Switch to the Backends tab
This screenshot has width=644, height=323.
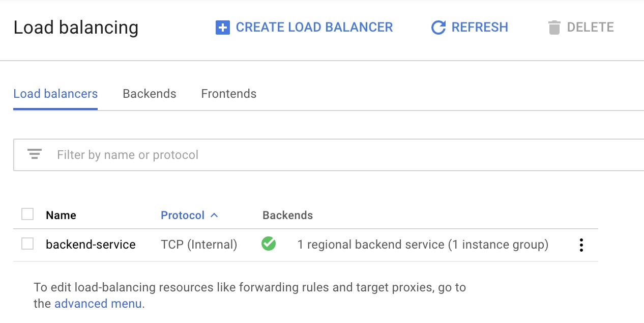coord(150,94)
